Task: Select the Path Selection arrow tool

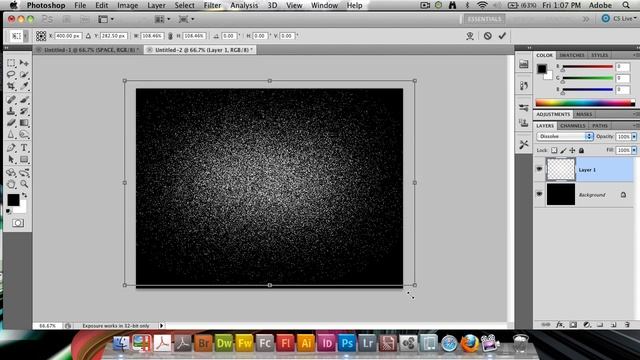Action: pyautogui.click(x=11, y=160)
